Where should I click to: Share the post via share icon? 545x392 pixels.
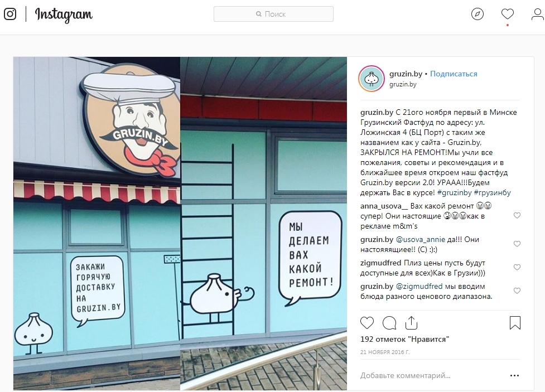click(411, 323)
